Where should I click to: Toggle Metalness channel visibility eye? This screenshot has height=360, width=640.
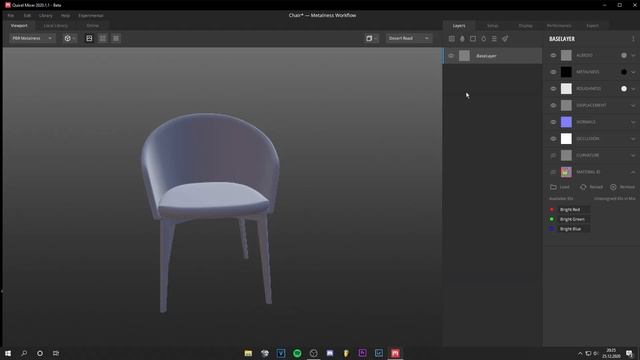click(553, 72)
